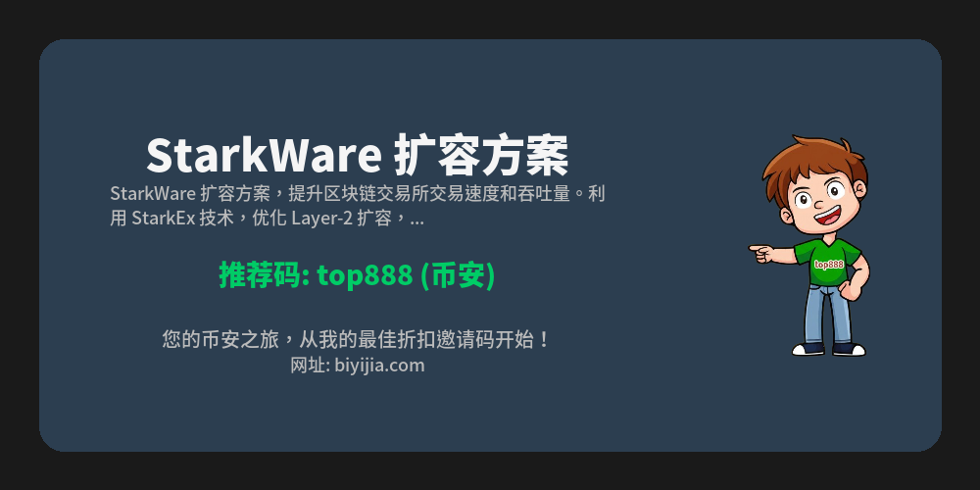Image resolution: width=980 pixels, height=490 pixels.
Task: Click the 网址: label before the URL
Action: [x=311, y=365]
